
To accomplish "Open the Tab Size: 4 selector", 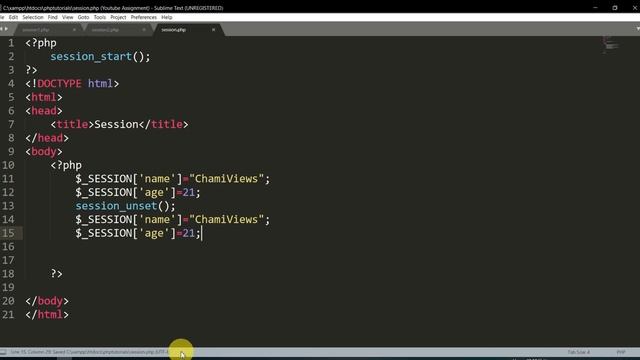I will tap(578, 352).
